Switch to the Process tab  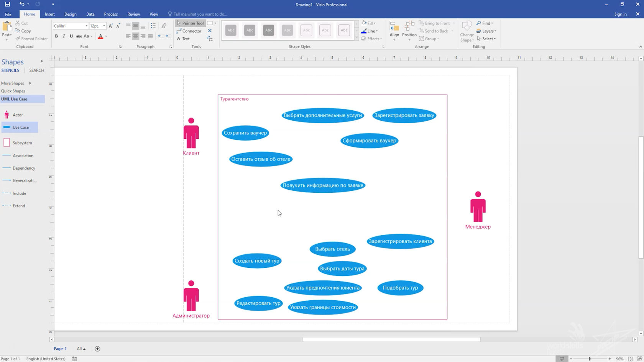(111, 14)
